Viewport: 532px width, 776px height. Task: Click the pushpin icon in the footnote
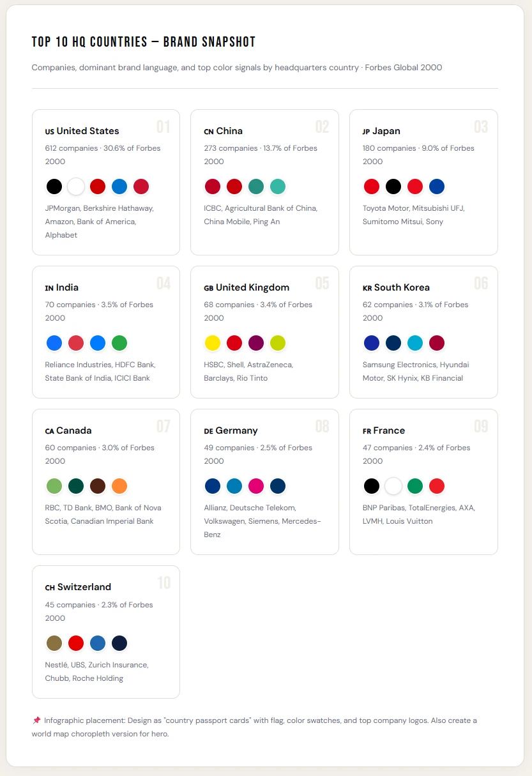[x=36, y=720]
